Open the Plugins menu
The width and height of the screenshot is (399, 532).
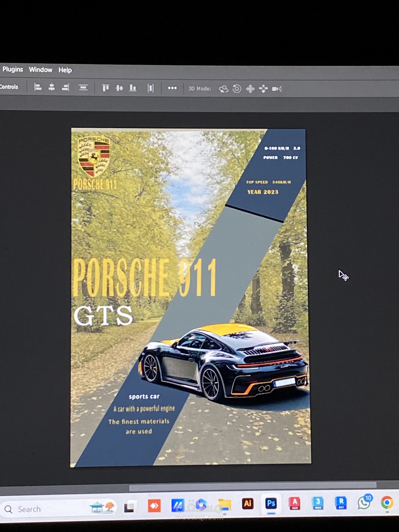13,69
